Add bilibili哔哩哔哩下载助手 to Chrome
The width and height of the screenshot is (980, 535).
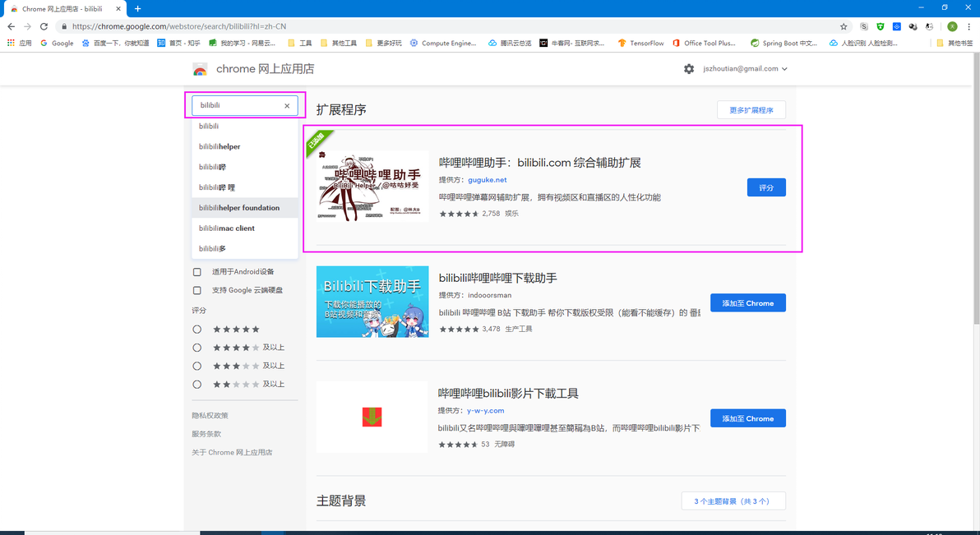tap(748, 303)
